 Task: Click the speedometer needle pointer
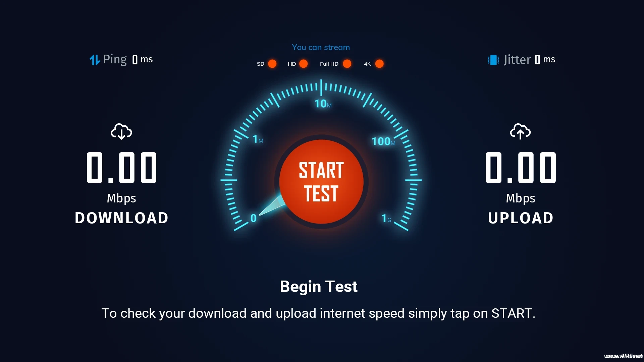[272, 205]
